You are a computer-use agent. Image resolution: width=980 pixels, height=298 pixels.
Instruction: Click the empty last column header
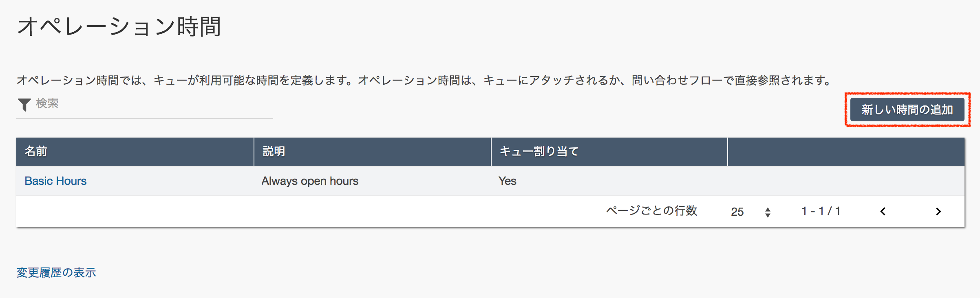[845, 151]
